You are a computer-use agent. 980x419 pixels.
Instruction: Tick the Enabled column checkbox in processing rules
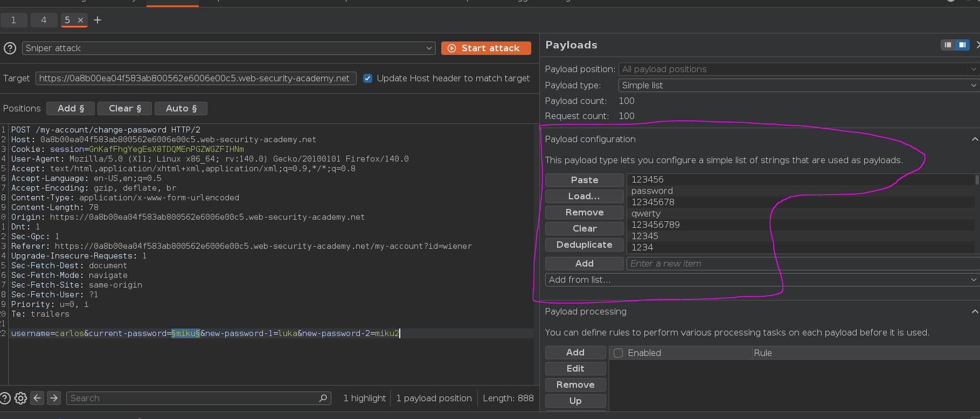tap(618, 353)
